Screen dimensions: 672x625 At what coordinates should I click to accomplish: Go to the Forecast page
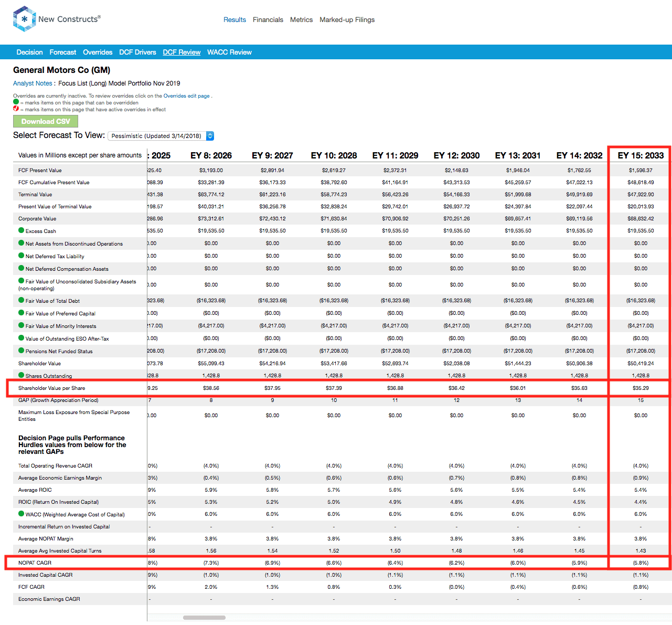point(63,52)
